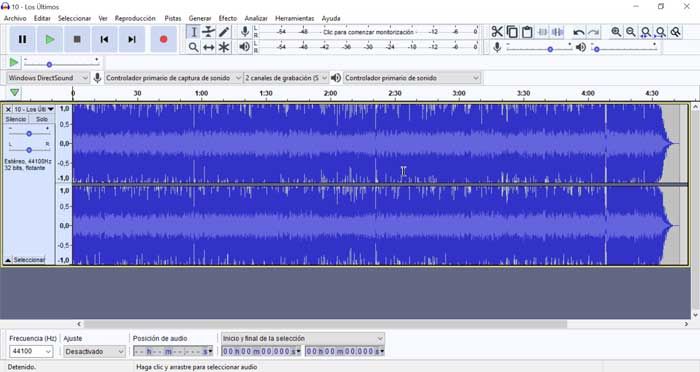Screen dimensions: 700x372
Task: Choose the Zoom (magnifier) tool
Action: (193, 47)
